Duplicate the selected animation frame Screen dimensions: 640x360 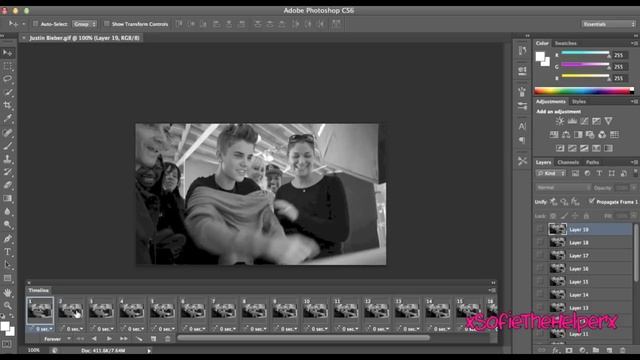coord(153,339)
